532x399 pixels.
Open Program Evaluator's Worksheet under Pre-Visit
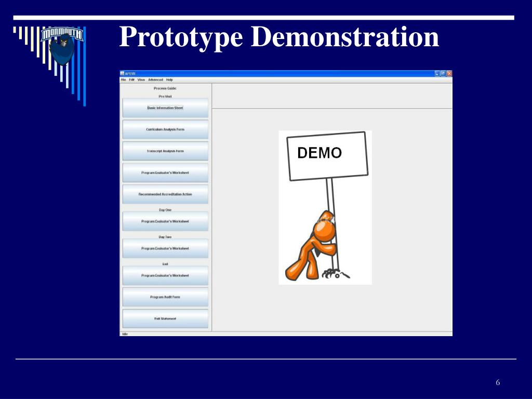point(165,172)
